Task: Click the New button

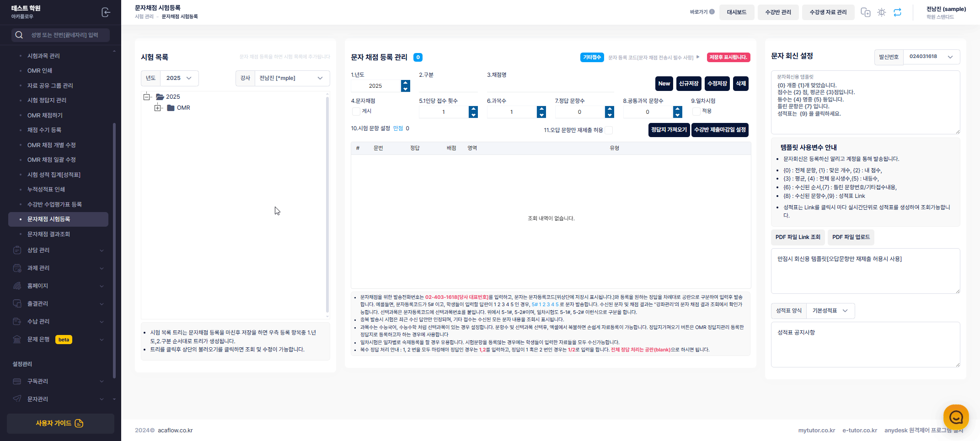Action: 664,83
